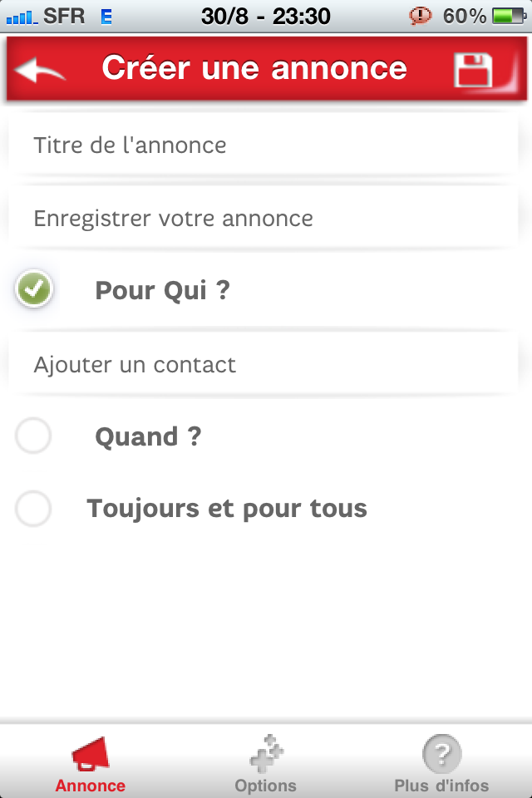Switch to the Plus d'infos tab label
Viewport: 532px width, 798px height.
pos(441,786)
